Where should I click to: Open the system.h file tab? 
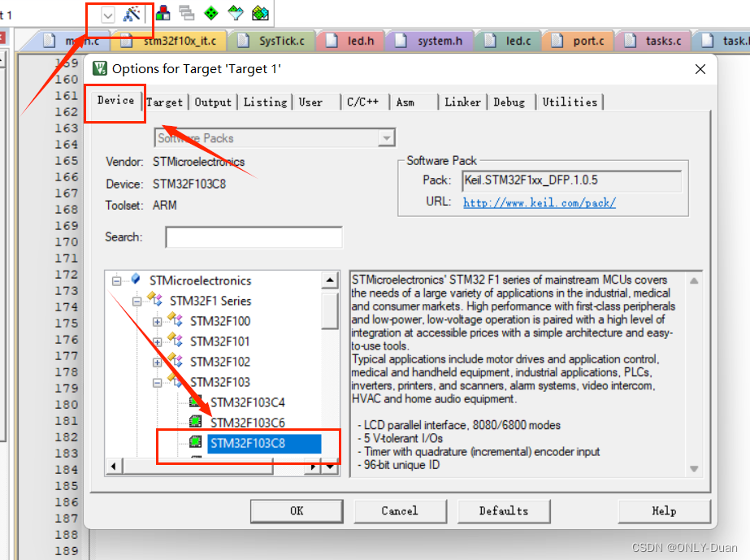coord(430,41)
